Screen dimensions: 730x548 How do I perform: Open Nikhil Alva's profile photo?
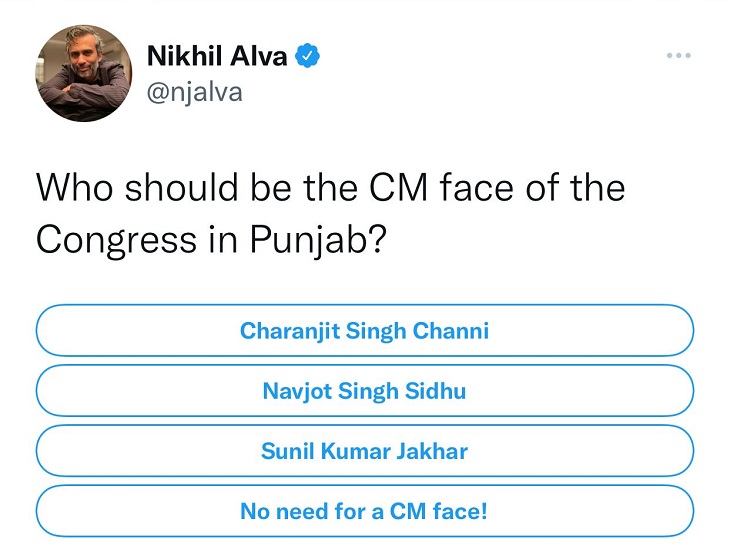click(85, 73)
